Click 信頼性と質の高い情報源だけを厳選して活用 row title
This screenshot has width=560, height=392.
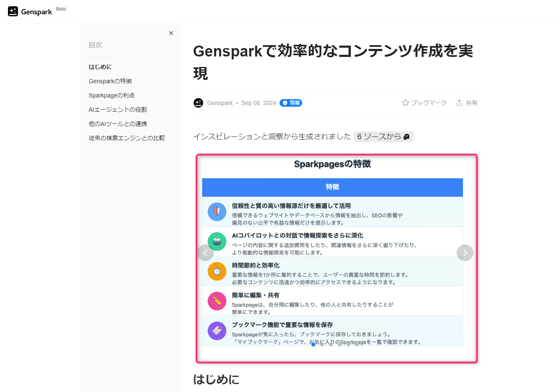tap(291, 206)
